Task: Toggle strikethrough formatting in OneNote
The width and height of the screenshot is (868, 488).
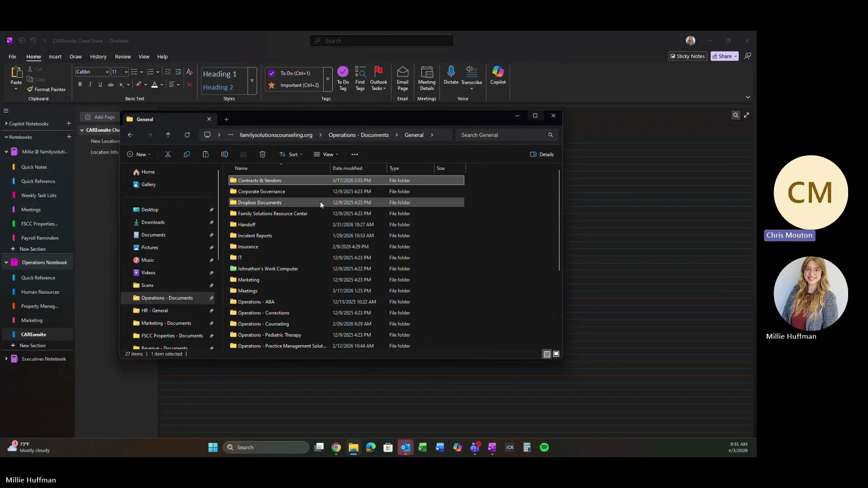Action: tap(110, 84)
